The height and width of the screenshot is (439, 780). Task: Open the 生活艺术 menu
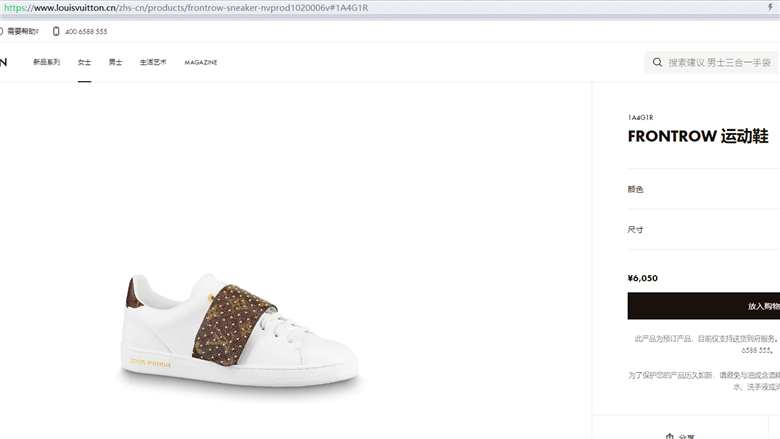tap(153, 62)
